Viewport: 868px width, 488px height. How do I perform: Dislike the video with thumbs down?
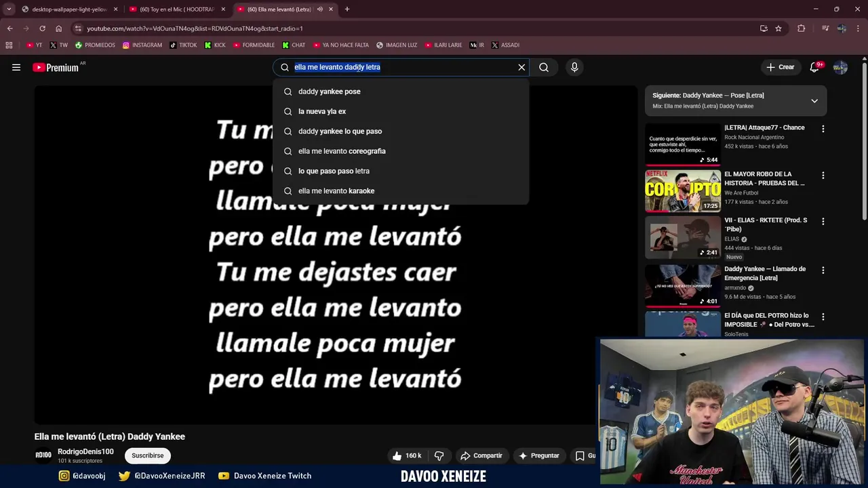[x=439, y=455]
